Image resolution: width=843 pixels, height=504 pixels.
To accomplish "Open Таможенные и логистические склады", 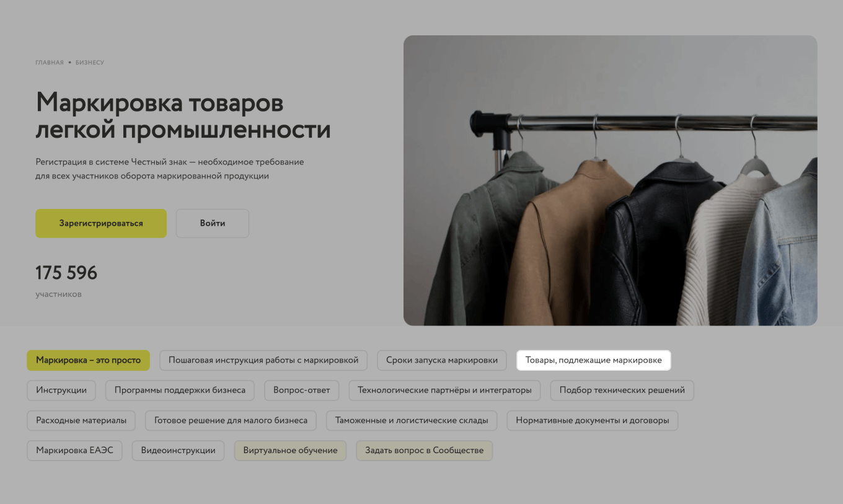I will click(412, 420).
